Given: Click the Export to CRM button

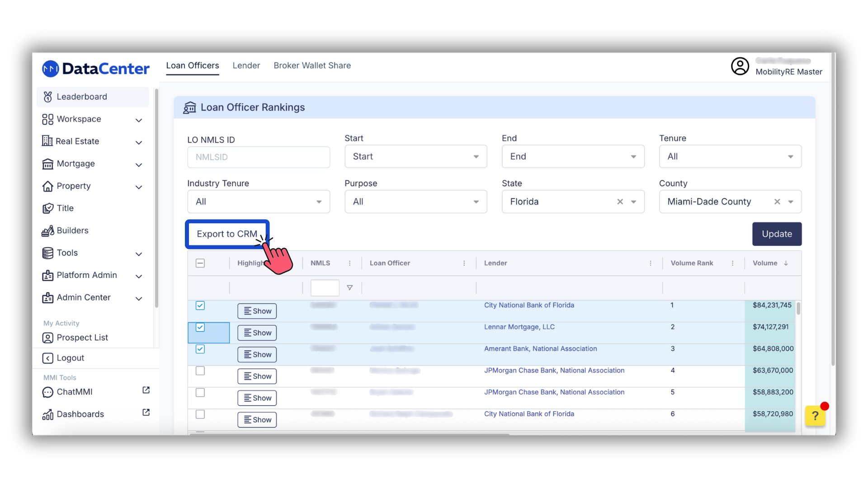Looking at the screenshot, I should click(226, 234).
